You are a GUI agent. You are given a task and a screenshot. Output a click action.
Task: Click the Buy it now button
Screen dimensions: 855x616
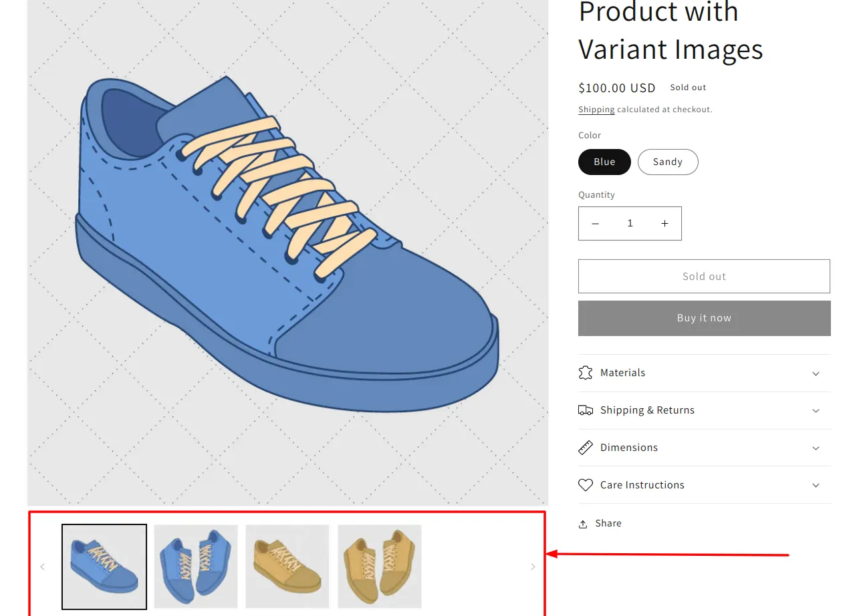703,317
